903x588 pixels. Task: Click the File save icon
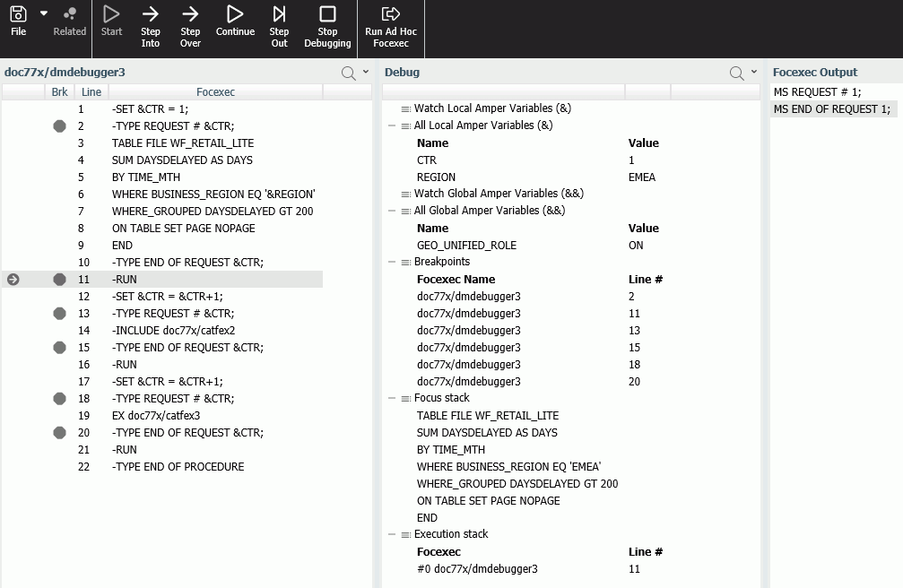tap(19, 13)
